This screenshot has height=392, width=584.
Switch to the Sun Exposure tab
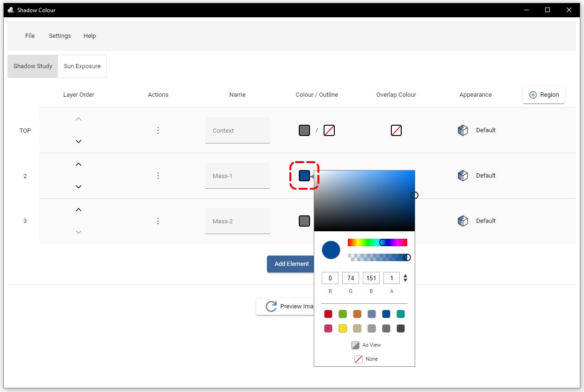82,66
